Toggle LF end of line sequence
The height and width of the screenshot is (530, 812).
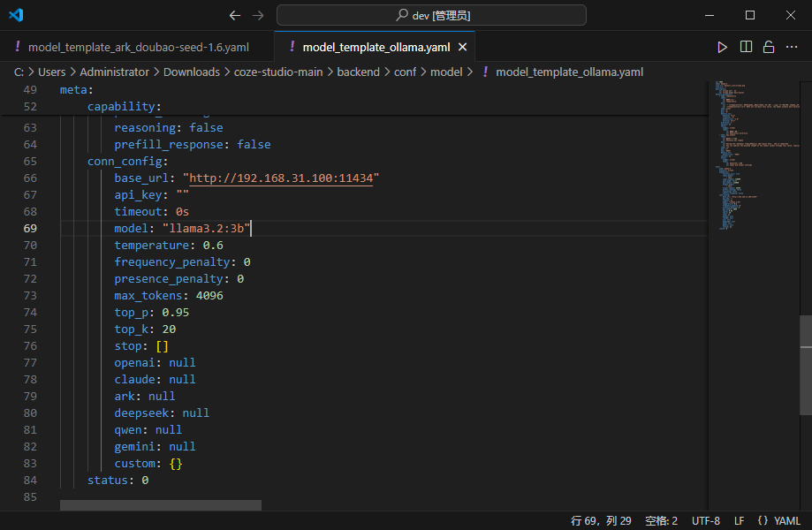point(739,521)
